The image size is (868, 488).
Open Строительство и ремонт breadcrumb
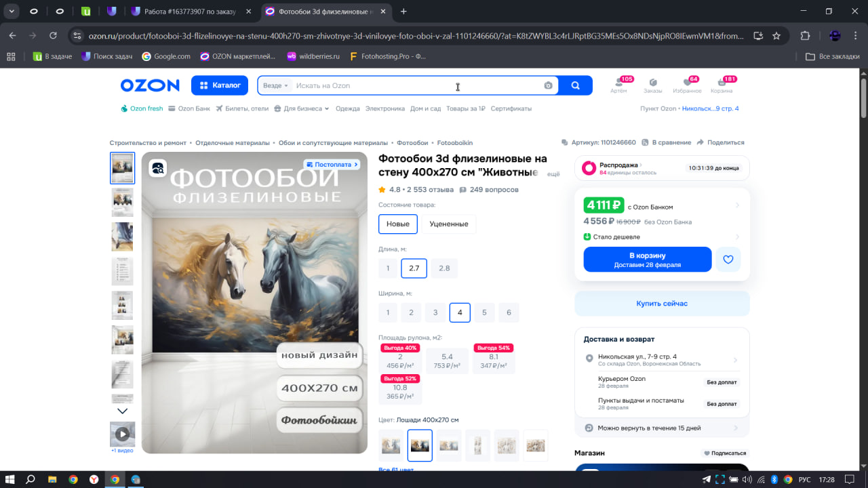click(148, 143)
